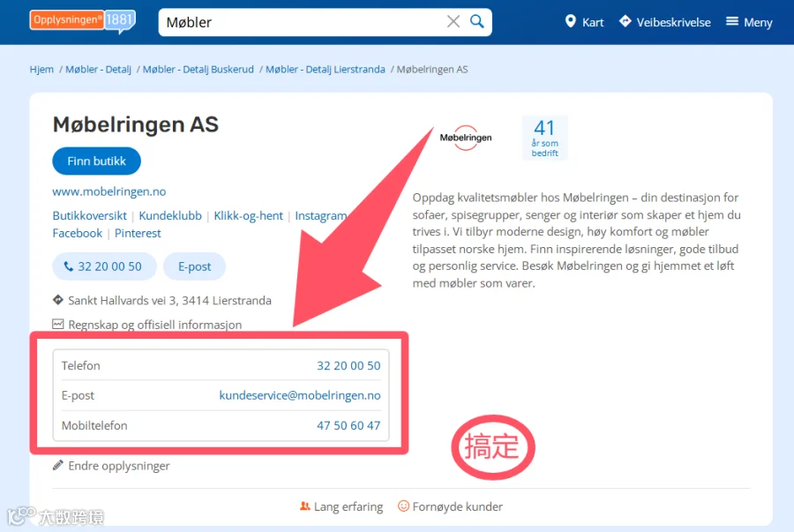Go to Hjem breadcrumb

click(x=41, y=70)
